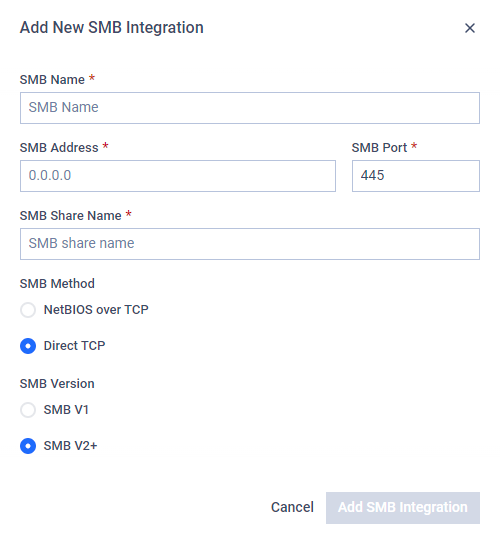Click the 'SMB Port' field label
This screenshot has width=500, height=540.
[x=379, y=147]
